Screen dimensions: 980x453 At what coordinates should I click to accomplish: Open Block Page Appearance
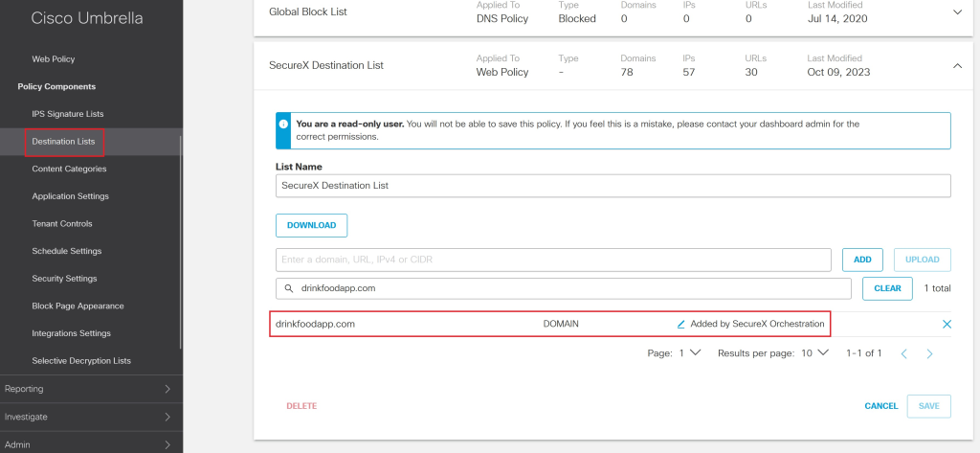(x=78, y=306)
